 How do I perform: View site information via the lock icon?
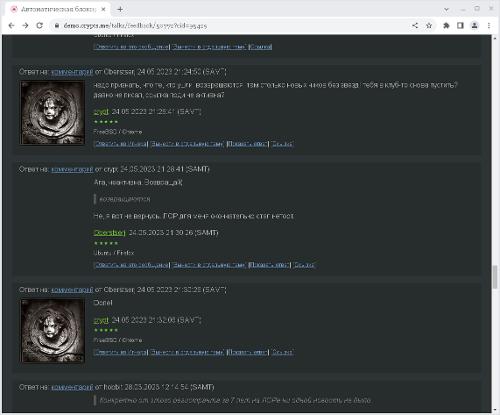coord(57,26)
